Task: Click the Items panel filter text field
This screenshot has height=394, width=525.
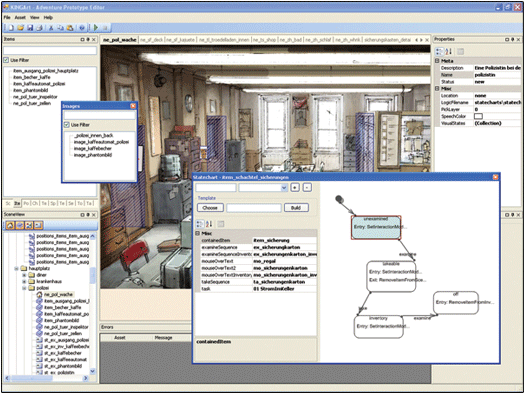Action: tap(50, 50)
